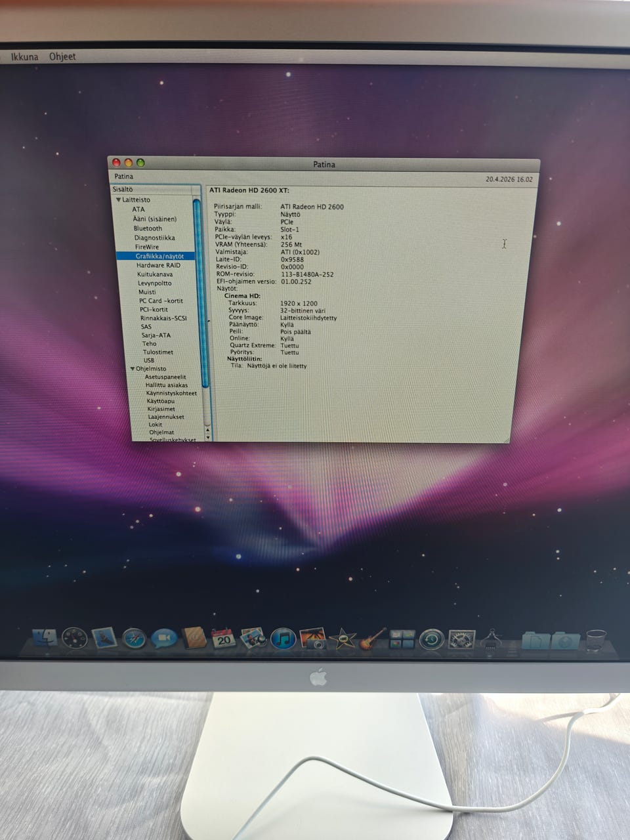
Task: Select Käynnistyskohteet in sidebar
Action: pyautogui.click(x=171, y=393)
